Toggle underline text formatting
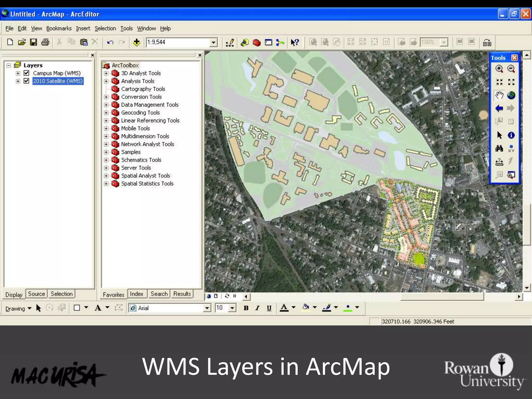532x399 pixels. coord(269,308)
